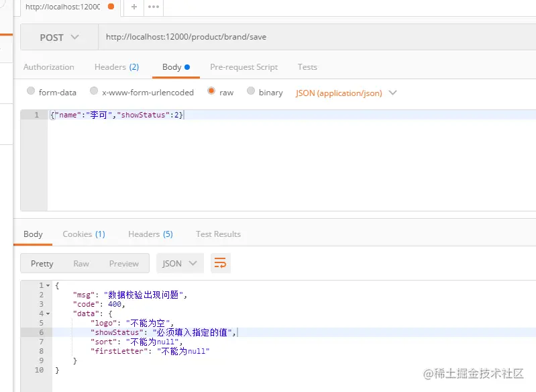This screenshot has height=392, width=536.
Task: Switch to the Tests tab
Action: [307, 67]
